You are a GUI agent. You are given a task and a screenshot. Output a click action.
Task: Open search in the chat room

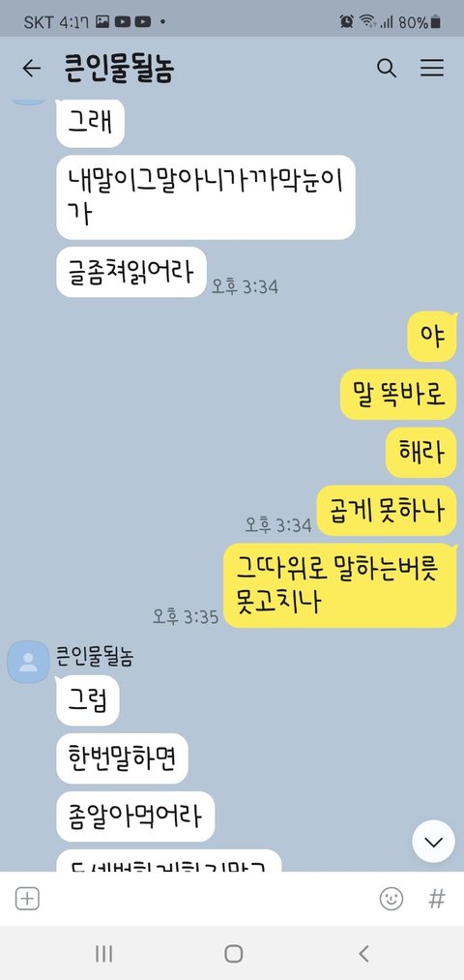point(387,68)
